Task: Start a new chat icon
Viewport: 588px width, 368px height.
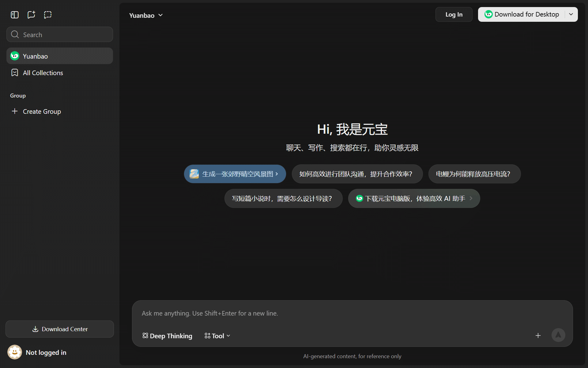Action: coord(31,15)
